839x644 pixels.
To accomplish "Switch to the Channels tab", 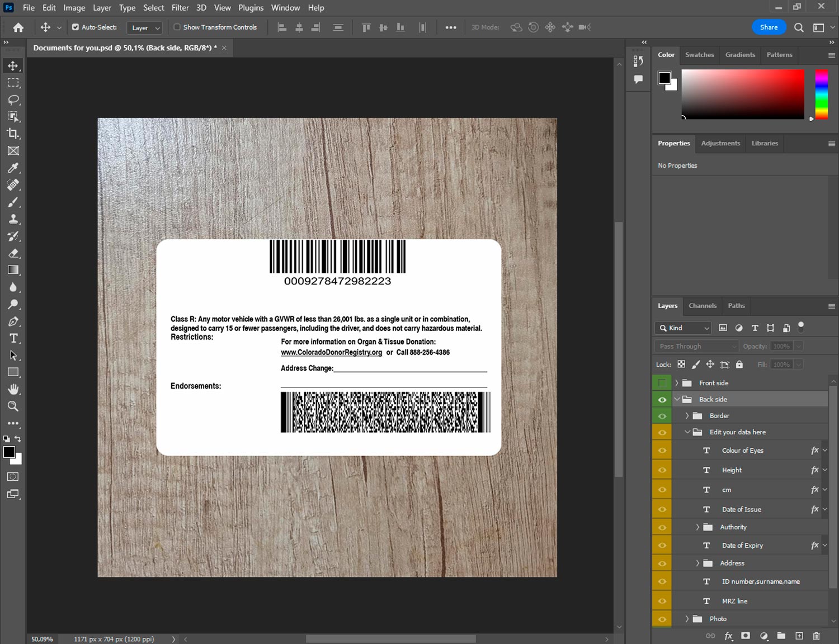I will coord(702,306).
